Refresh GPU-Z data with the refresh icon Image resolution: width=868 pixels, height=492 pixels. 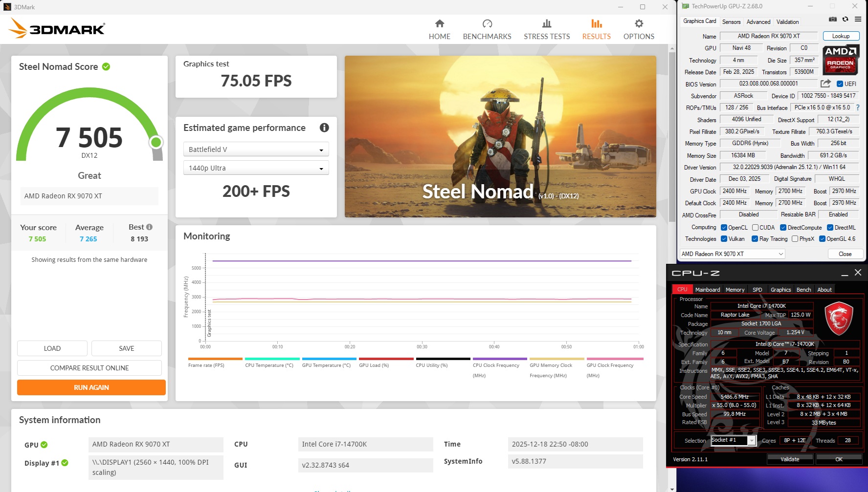point(846,20)
